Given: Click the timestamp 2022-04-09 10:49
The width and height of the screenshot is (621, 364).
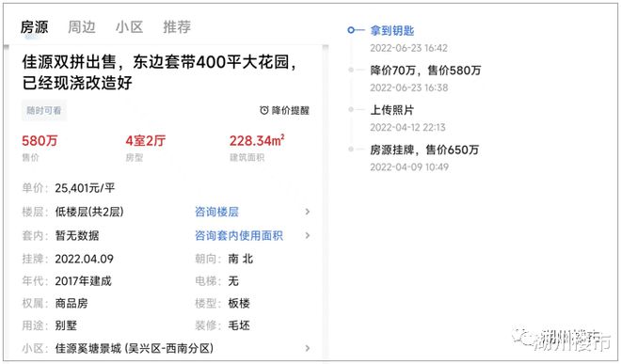Looking at the screenshot, I should pyautogui.click(x=409, y=167).
